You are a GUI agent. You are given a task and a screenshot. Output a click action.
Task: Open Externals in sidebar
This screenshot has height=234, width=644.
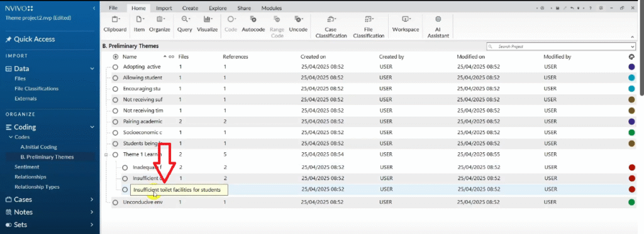pos(25,99)
